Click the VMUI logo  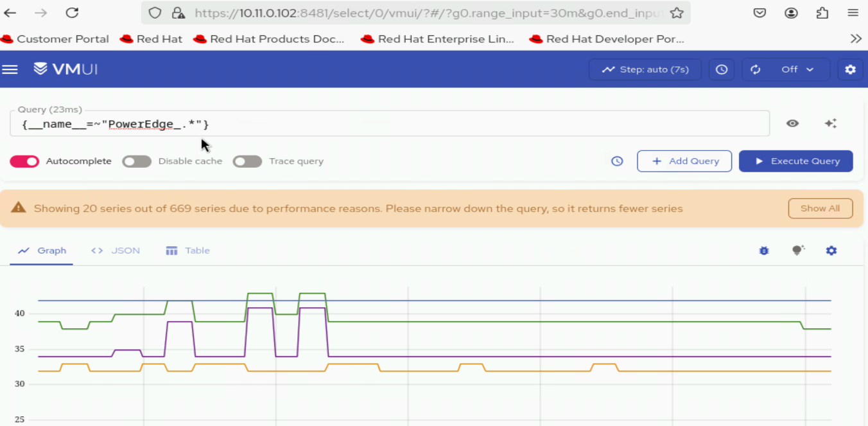pyautogui.click(x=65, y=69)
